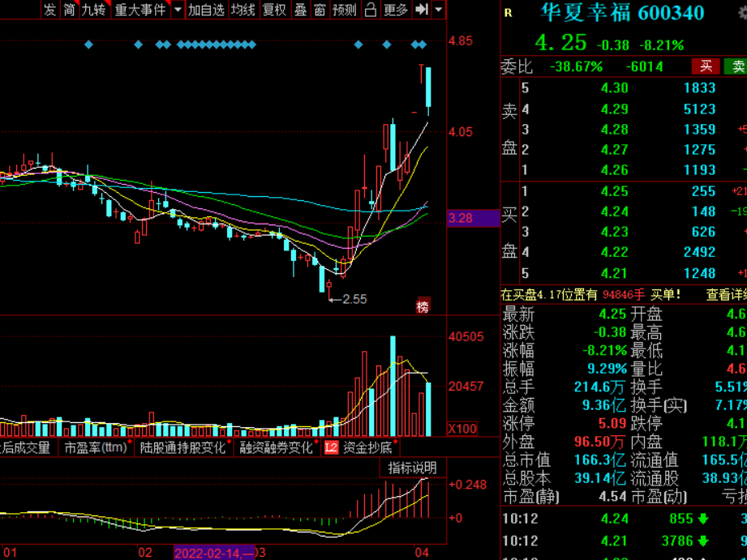Click the last cyan candlestick on chart
Viewport: 747px width, 560px height.
[x=428, y=91]
